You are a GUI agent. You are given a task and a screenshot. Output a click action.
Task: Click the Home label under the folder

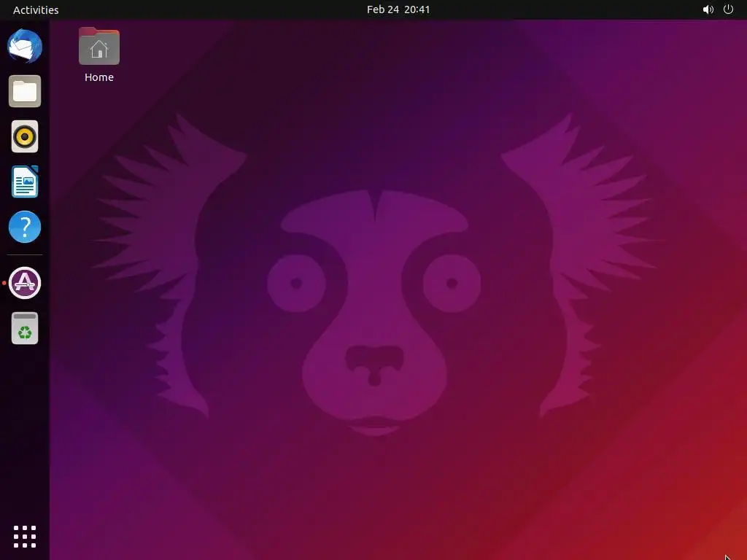99,77
